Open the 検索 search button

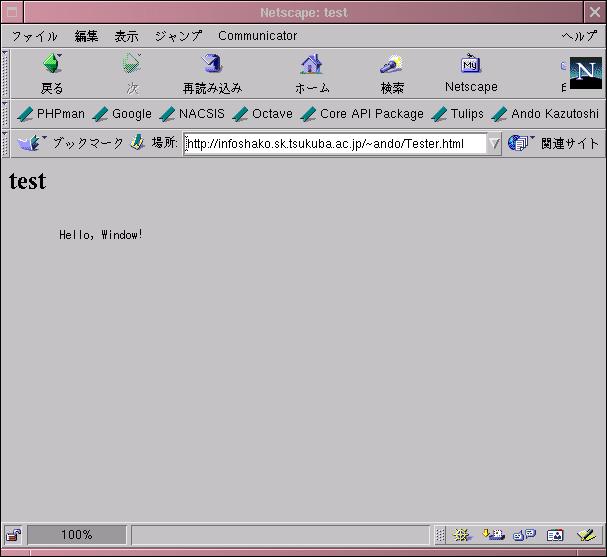click(x=392, y=74)
